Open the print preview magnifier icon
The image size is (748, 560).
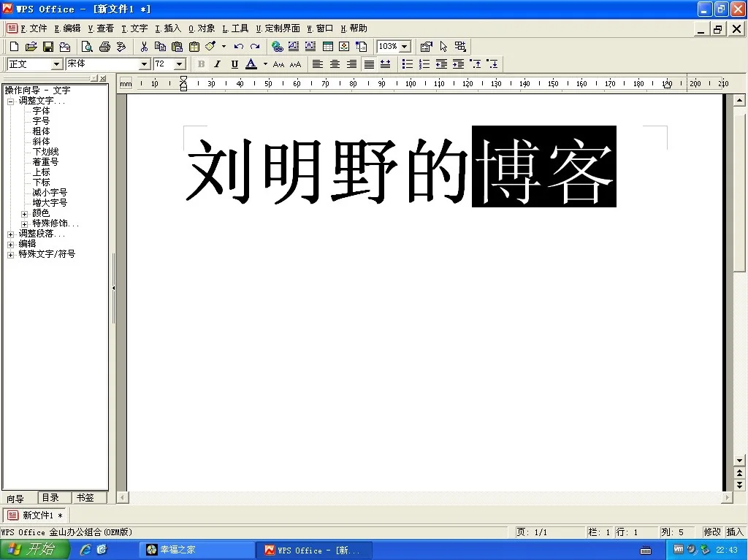click(x=87, y=46)
